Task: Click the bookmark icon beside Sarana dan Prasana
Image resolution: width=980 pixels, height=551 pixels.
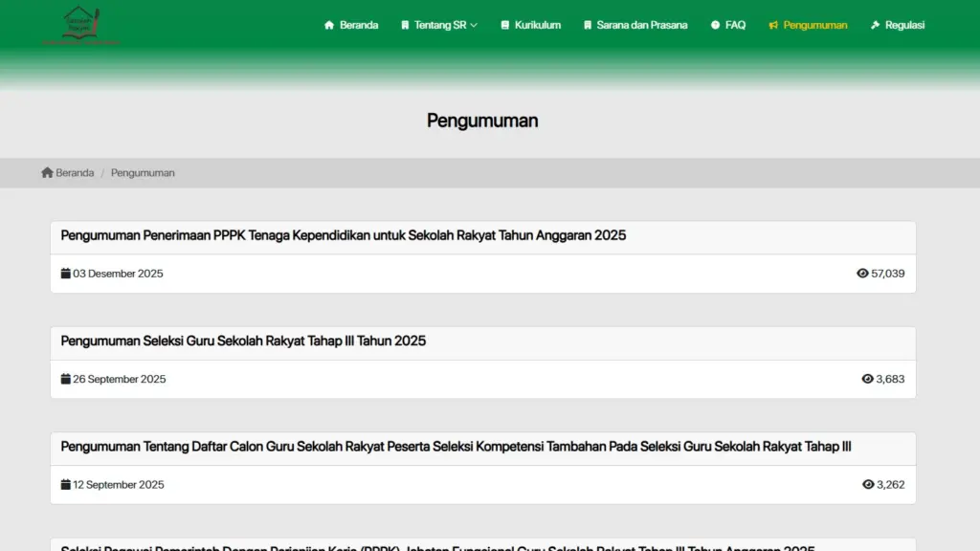Action: tap(587, 25)
